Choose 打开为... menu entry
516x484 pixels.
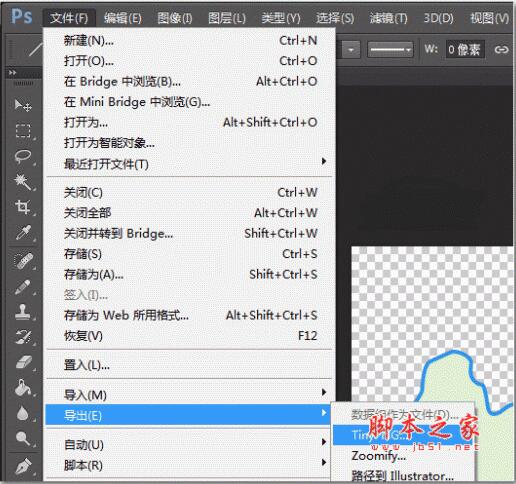(190, 123)
